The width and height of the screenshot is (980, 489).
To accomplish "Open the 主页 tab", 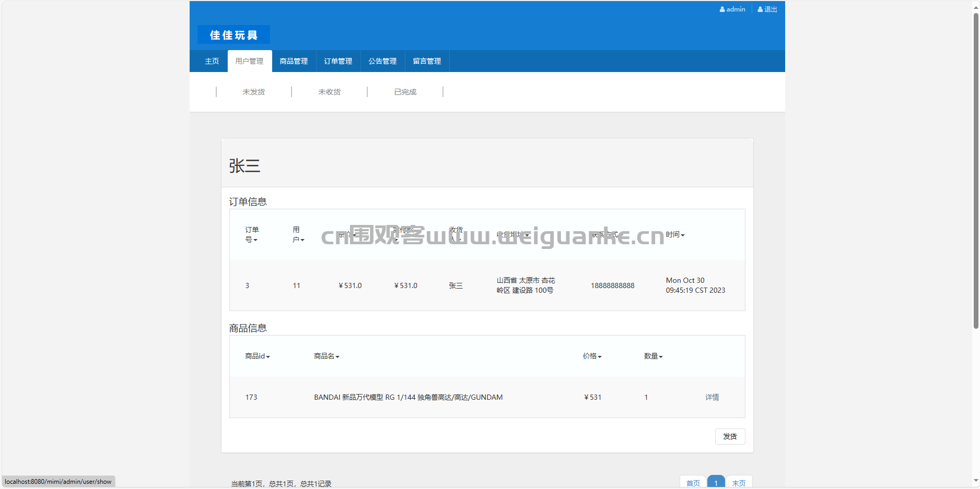I will (x=212, y=61).
